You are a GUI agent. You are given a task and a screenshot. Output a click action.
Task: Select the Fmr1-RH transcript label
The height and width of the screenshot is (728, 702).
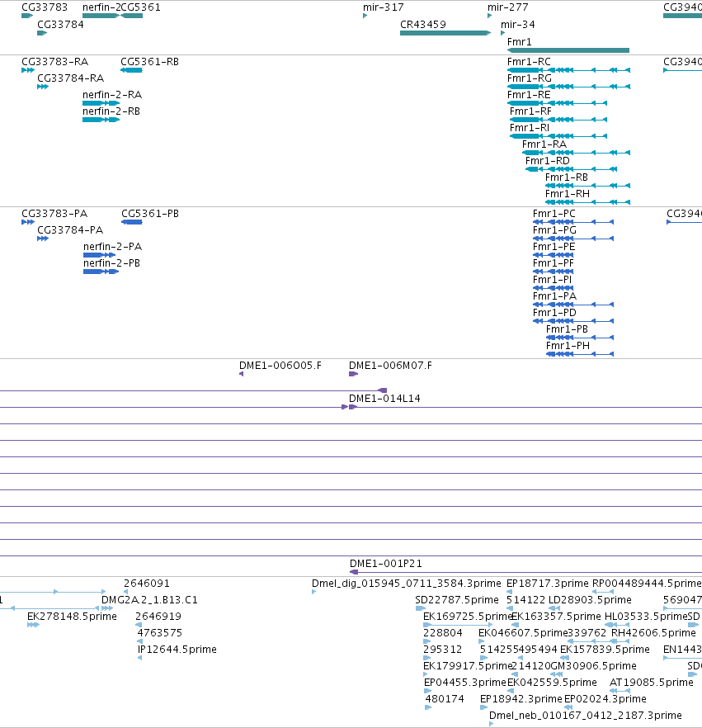click(568, 194)
